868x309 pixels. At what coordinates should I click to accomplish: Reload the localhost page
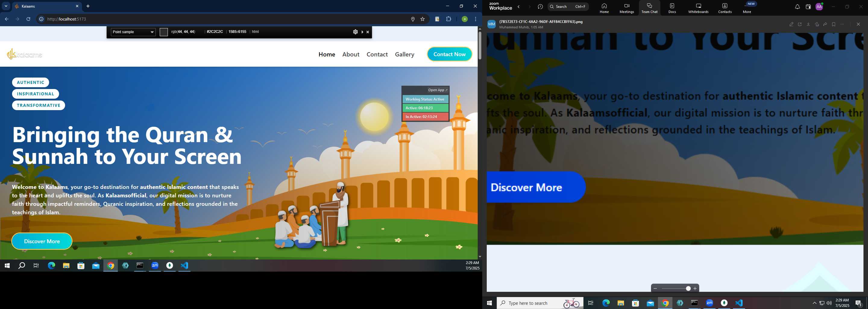pyautogui.click(x=28, y=19)
